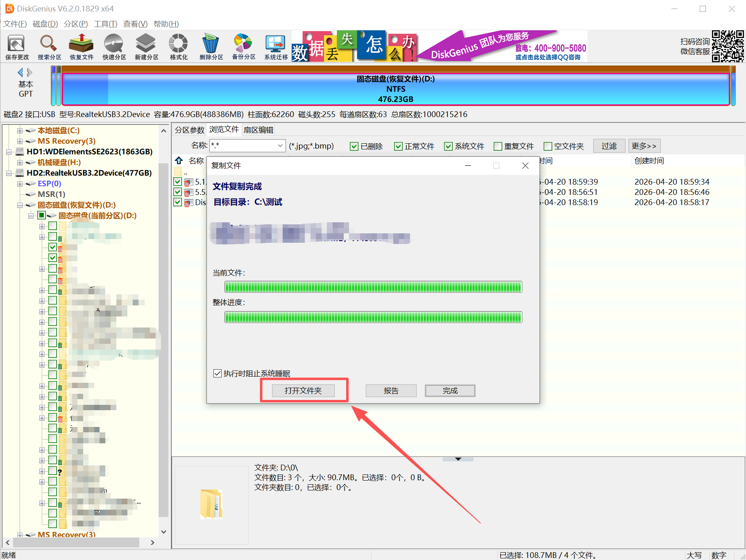746x560 pixels.
Task: Switch to the 扇区编辑 tab
Action: coord(258,130)
